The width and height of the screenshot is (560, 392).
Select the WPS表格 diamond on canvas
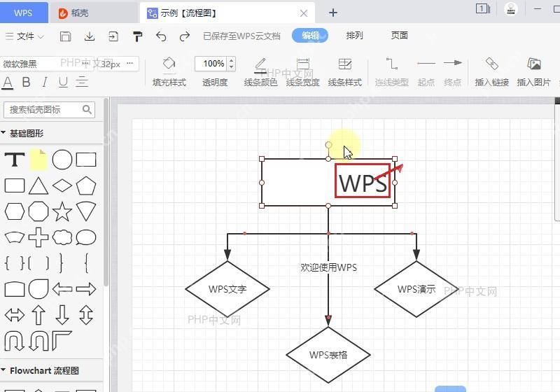click(328, 355)
